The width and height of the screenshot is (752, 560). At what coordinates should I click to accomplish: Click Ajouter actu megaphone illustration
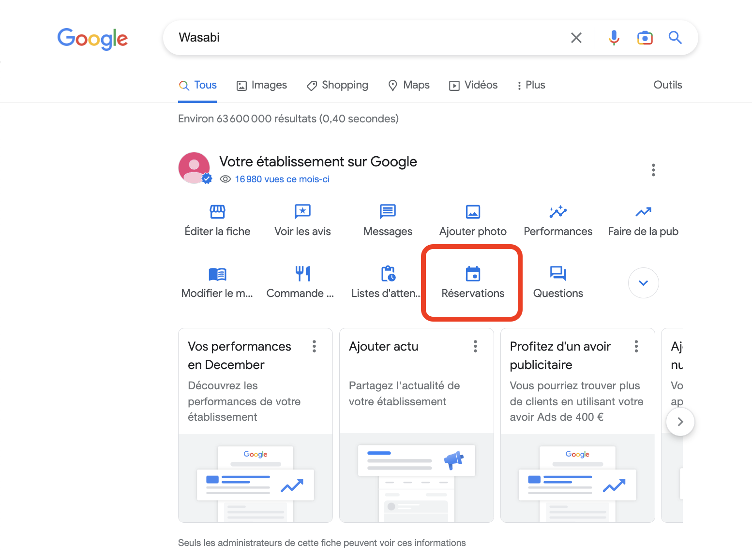click(x=417, y=478)
